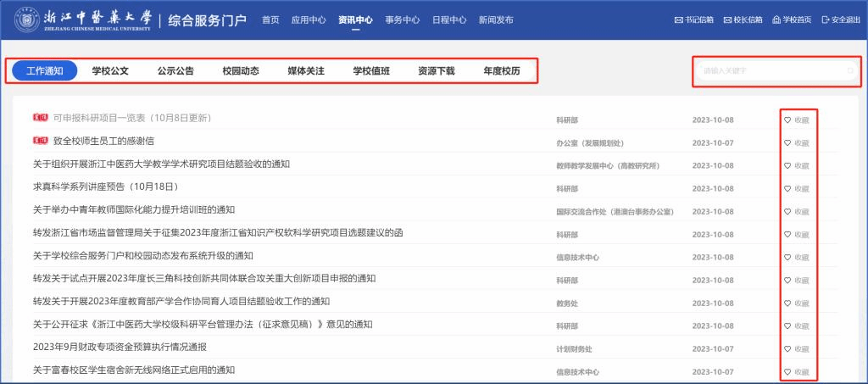The width and height of the screenshot is (868, 384).
Task: Switch to the 资源下载 tab
Action: click(436, 71)
